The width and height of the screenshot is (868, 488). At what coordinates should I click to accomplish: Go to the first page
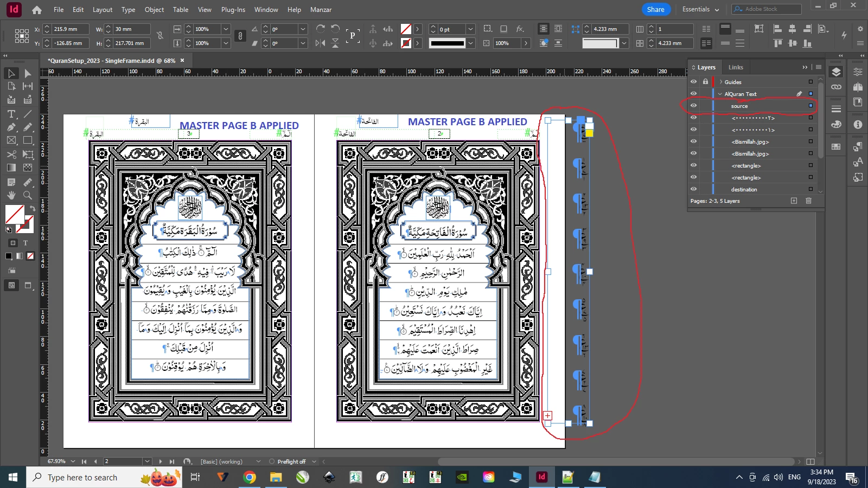(84, 461)
